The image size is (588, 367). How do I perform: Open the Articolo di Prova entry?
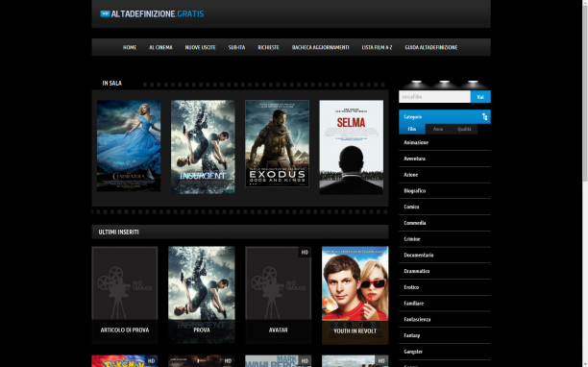pyautogui.click(x=125, y=295)
